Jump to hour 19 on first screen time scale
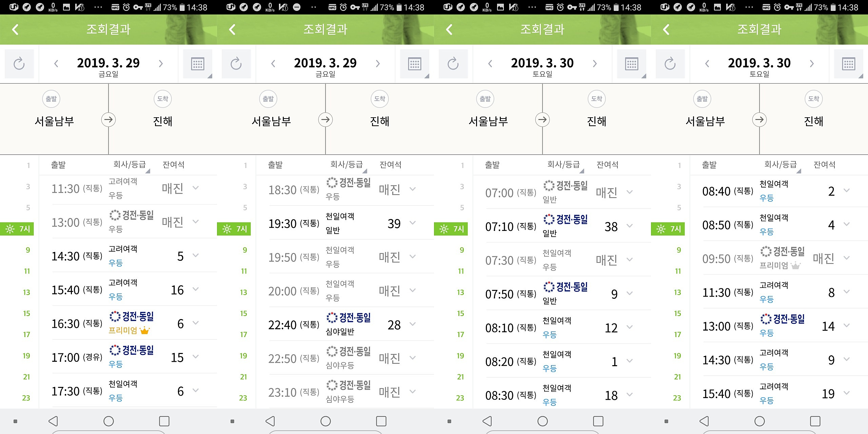Image resolution: width=868 pixels, height=434 pixels. coord(26,356)
